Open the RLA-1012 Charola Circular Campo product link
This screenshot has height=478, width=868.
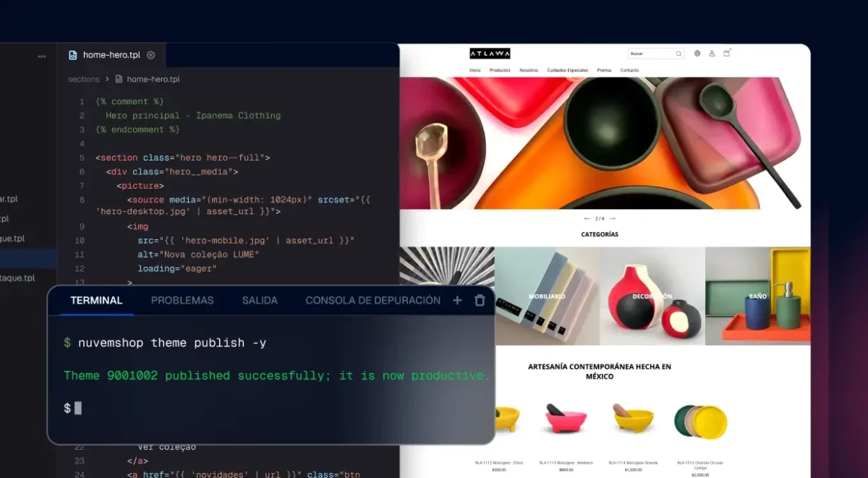[700, 465]
